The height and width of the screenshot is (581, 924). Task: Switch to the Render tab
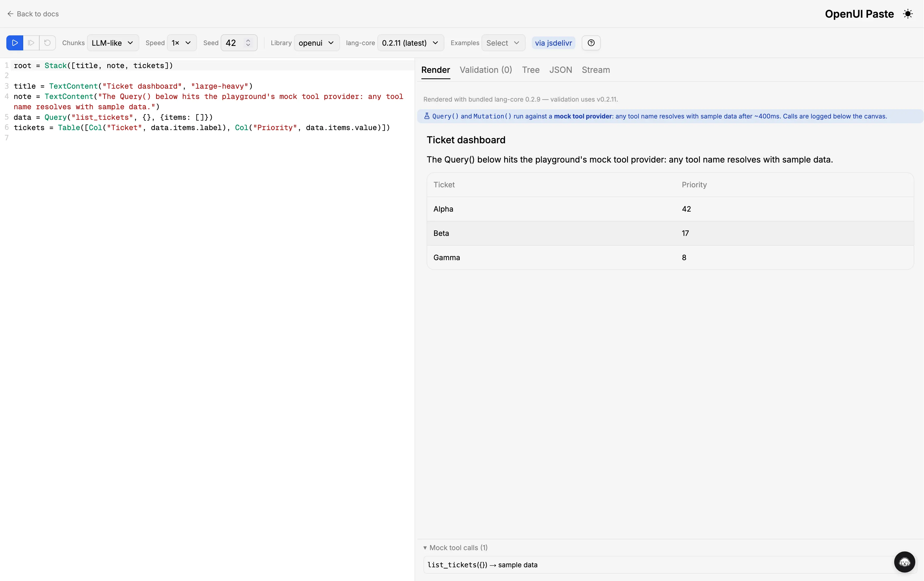(436, 70)
